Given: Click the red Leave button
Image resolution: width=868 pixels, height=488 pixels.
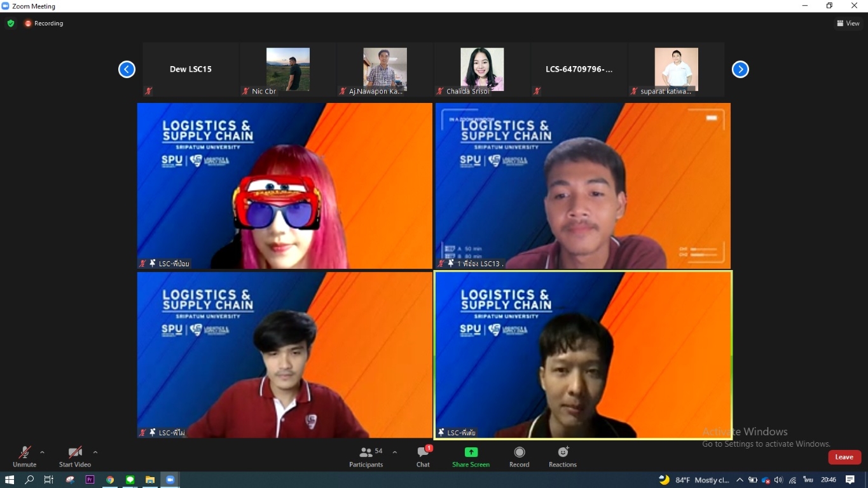Looking at the screenshot, I should [844, 457].
